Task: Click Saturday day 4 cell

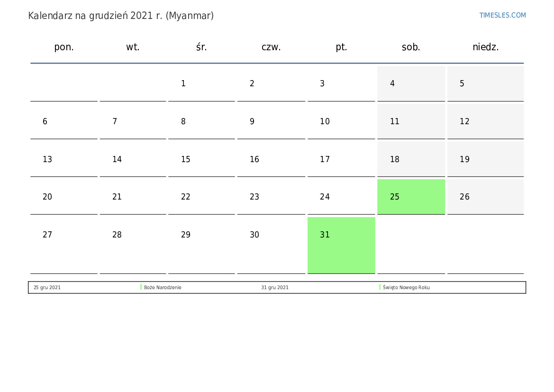Action: point(411,83)
